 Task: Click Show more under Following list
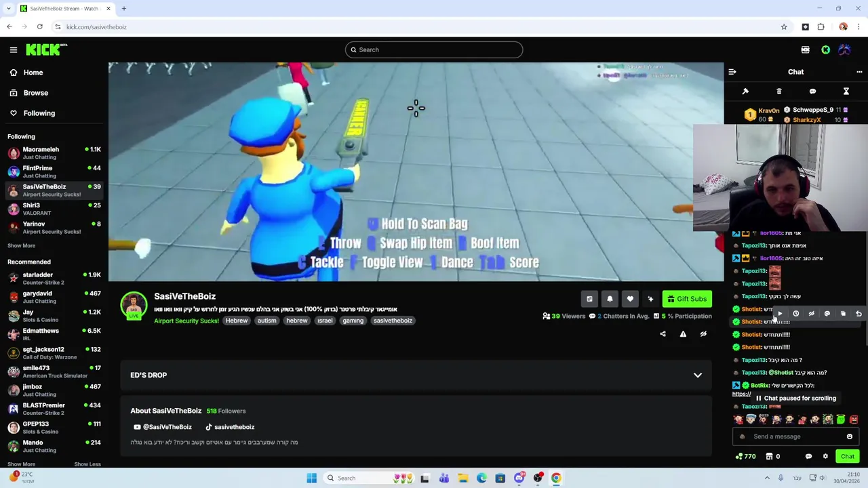21,245
